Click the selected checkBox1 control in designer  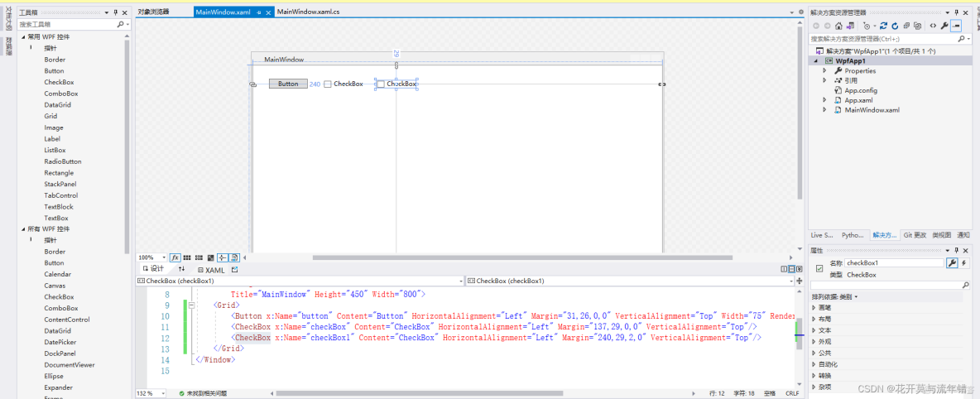[x=396, y=84]
